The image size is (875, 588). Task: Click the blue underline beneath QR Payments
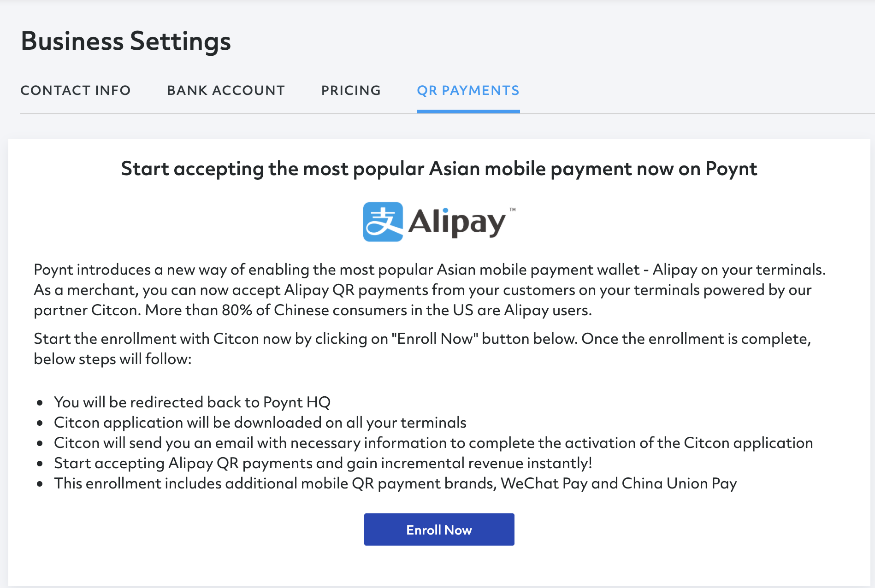[x=468, y=112]
